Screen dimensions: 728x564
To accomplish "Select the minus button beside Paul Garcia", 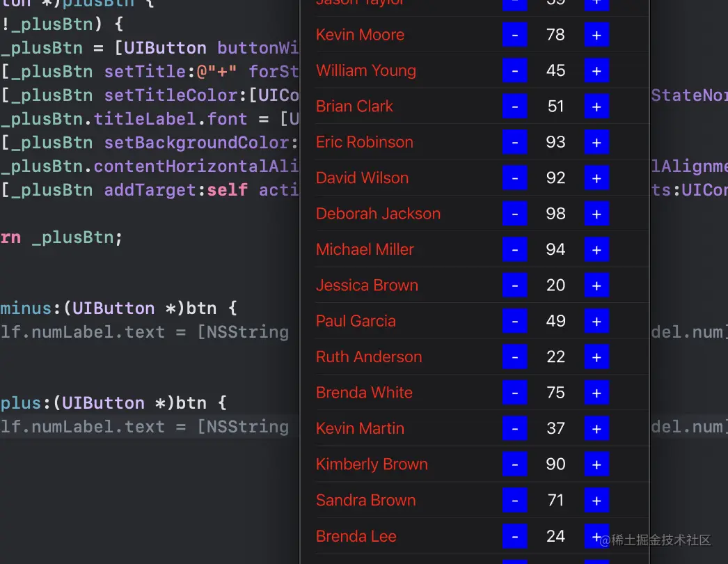I will click(514, 321).
